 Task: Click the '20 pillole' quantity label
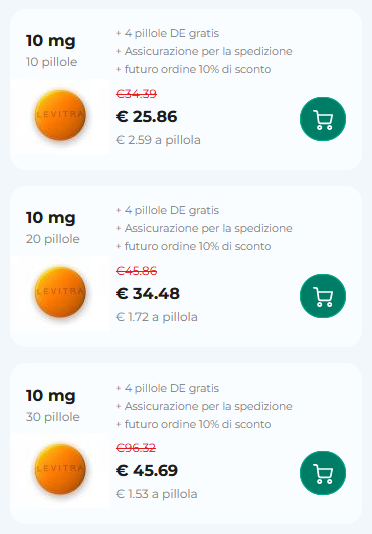point(52,239)
